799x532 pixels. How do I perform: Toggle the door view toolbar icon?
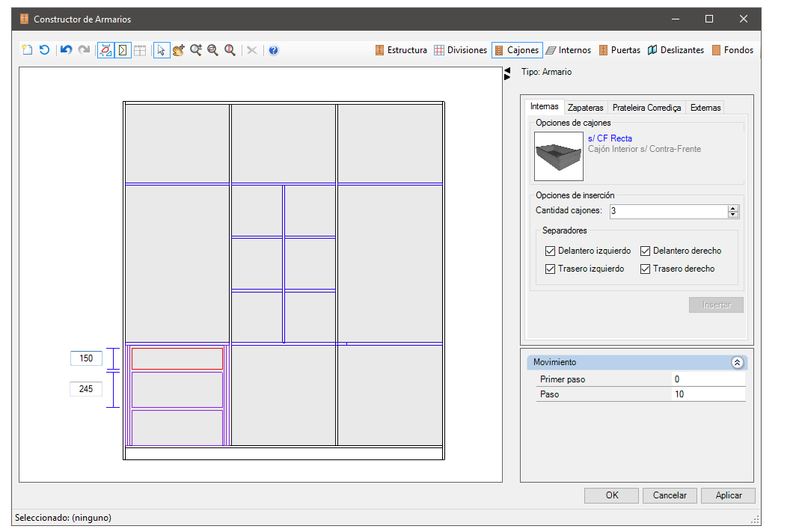click(x=123, y=50)
